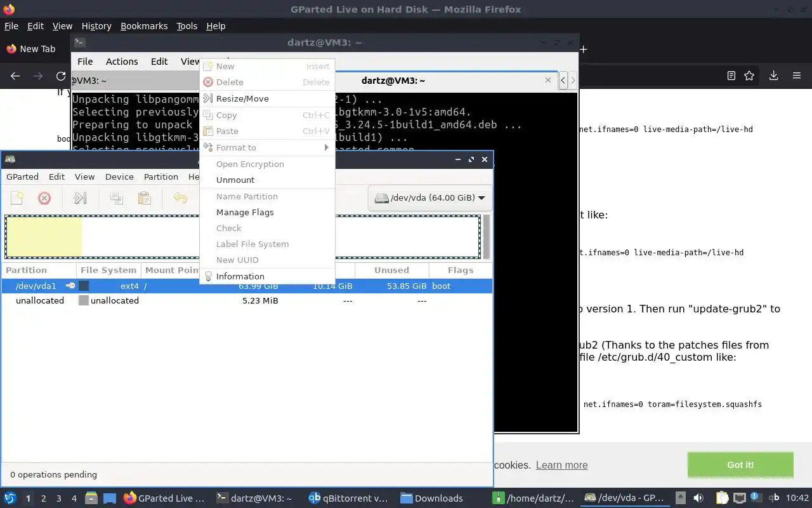Open the start menu in the taskbar
812x508 pixels.
[x=10, y=498]
